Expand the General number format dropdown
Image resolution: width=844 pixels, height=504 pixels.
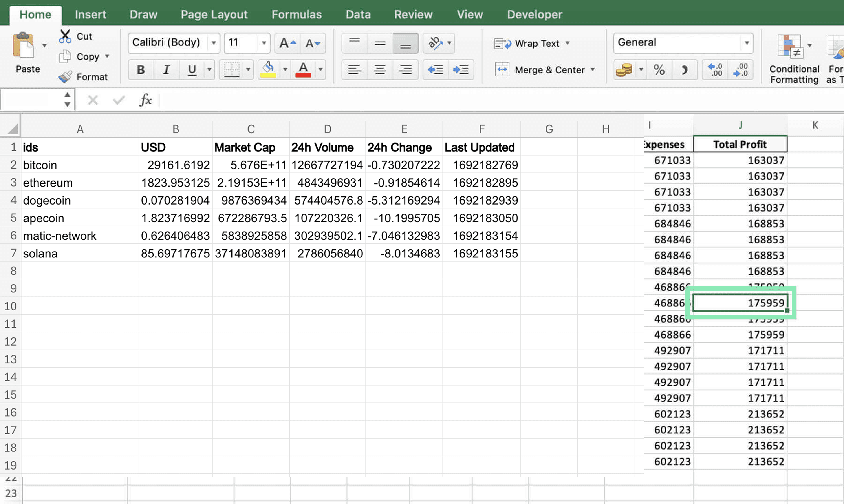[746, 43]
